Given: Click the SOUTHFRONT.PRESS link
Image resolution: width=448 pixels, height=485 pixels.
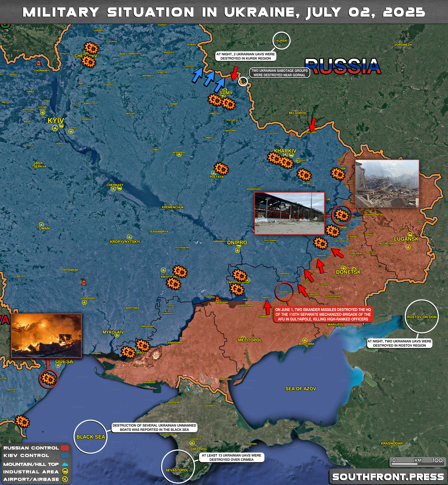Looking at the screenshot, I should [x=388, y=477].
